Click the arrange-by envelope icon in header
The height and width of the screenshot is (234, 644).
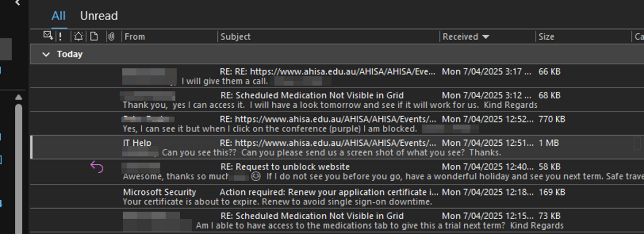click(x=48, y=36)
